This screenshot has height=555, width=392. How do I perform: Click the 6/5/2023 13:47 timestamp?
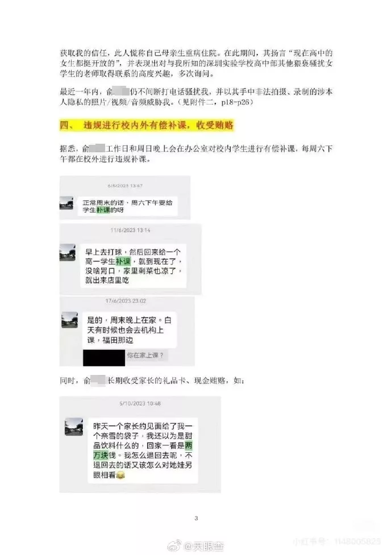pyautogui.click(x=125, y=186)
